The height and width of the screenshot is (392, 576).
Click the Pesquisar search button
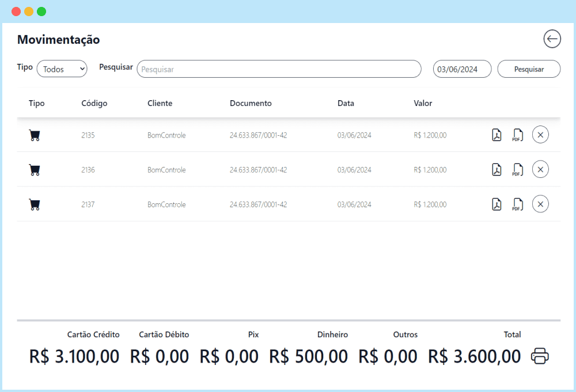pos(529,69)
